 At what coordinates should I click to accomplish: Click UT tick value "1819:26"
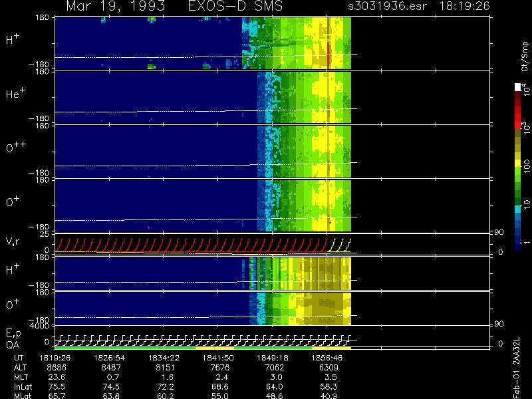tap(55, 358)
